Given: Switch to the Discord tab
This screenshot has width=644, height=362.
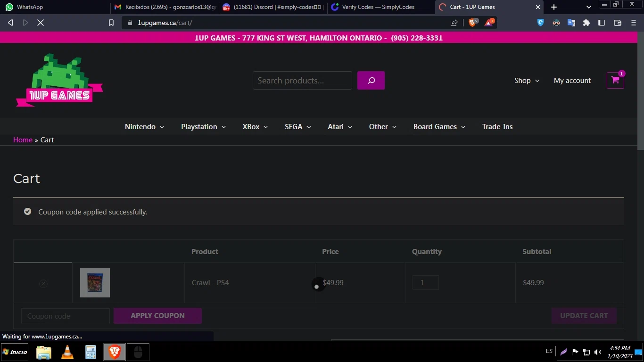Looking at the screenshot, I should [x=272, y=7].
